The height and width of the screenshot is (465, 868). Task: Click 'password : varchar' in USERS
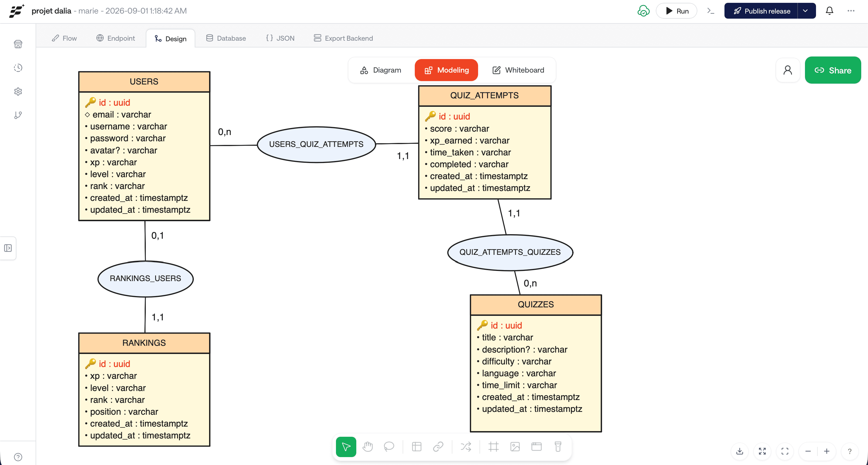click(x=128, y=138)
